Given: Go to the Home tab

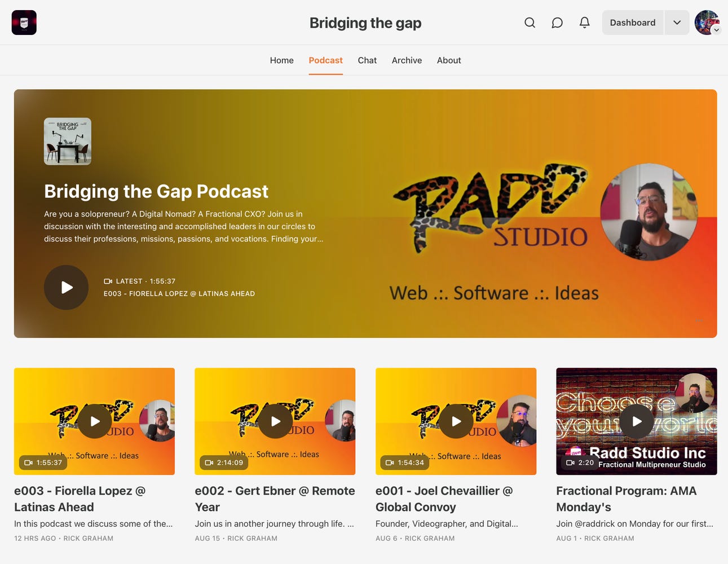Looking at the screenshot, I should pos(282,60).
